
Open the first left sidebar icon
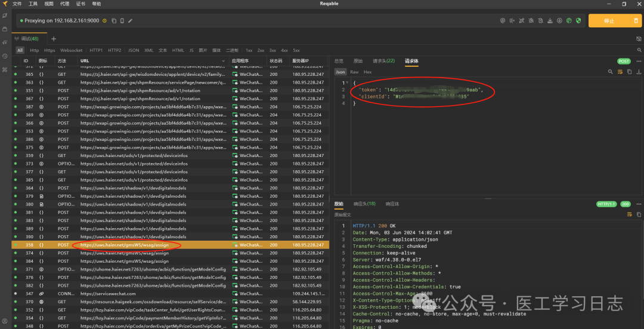tap(5, 16)
